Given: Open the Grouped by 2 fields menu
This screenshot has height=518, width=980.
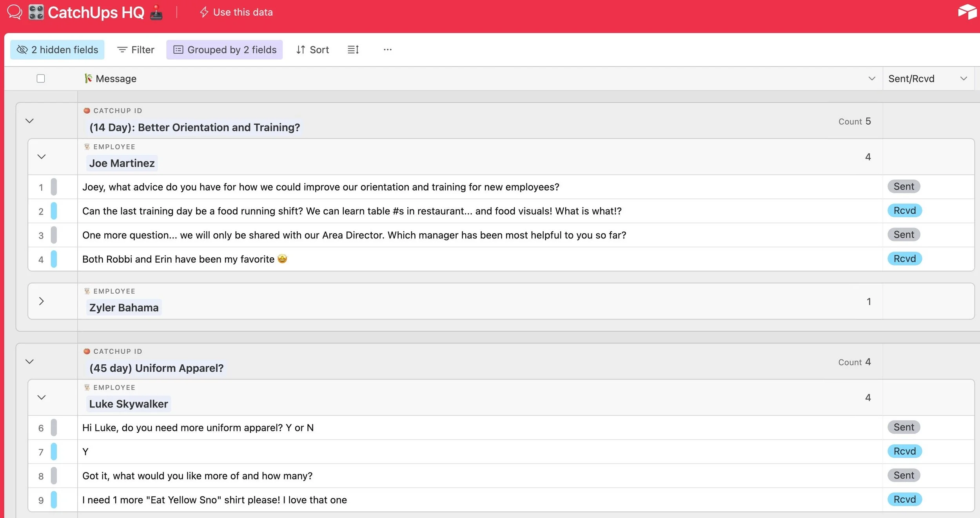Looking at the screenshot, I should point(225,50).
